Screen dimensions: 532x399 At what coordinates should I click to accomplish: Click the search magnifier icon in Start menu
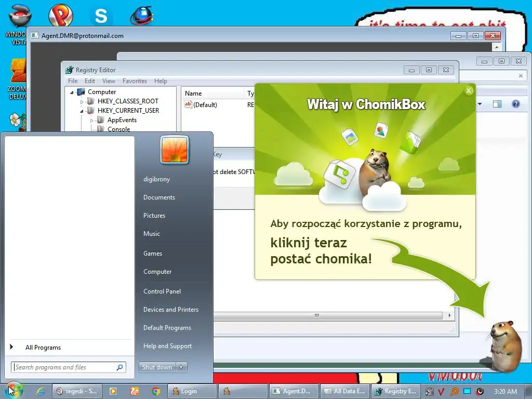point(120,367)
